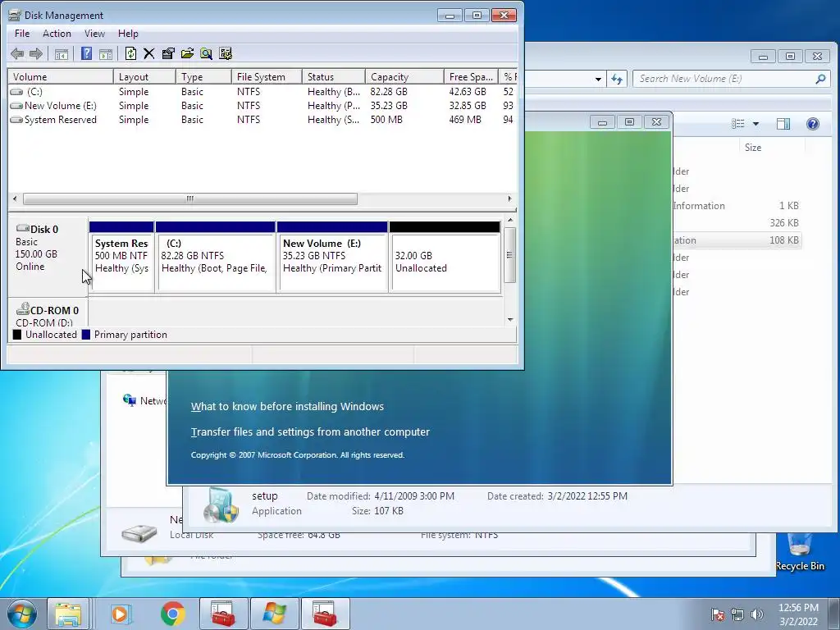Click the 32.85 GB free space cell
840x630 pixels.
[x=467, y=106]
